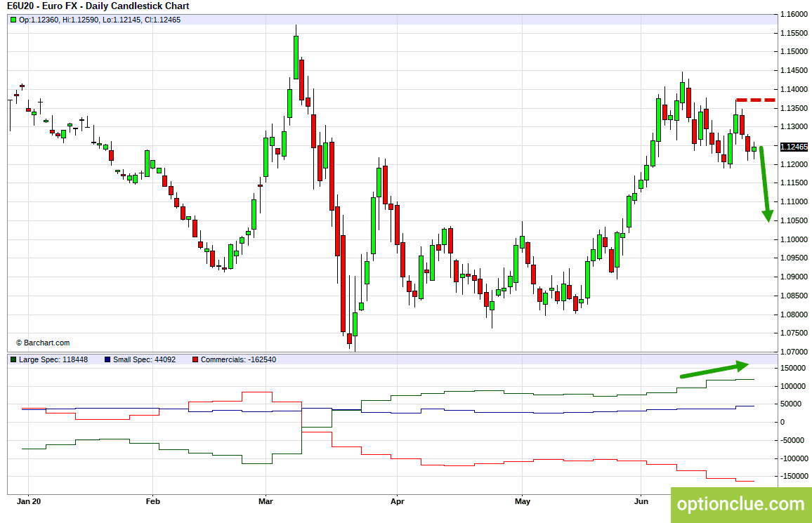Click the -100000 positions axis label
This screenshot has width=812, height=523.
tap(794, 458)
